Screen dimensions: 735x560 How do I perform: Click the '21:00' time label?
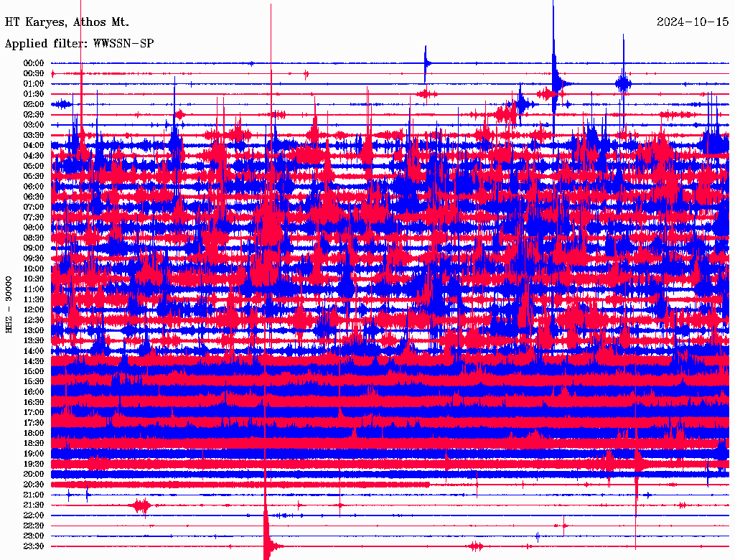34,495
